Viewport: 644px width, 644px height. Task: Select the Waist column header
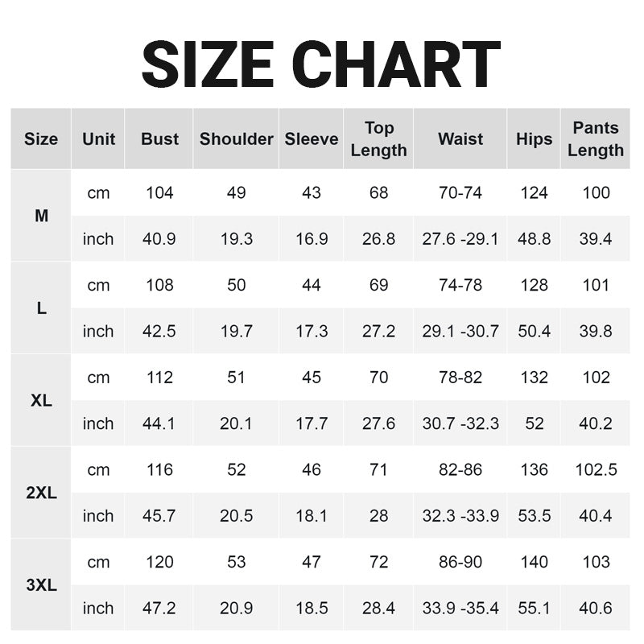point(460,138)
